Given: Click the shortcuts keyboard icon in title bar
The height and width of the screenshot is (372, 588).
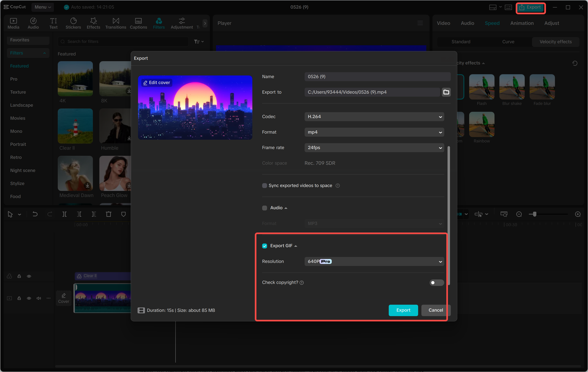Looking at the screenshot, I should pos(508,7).
